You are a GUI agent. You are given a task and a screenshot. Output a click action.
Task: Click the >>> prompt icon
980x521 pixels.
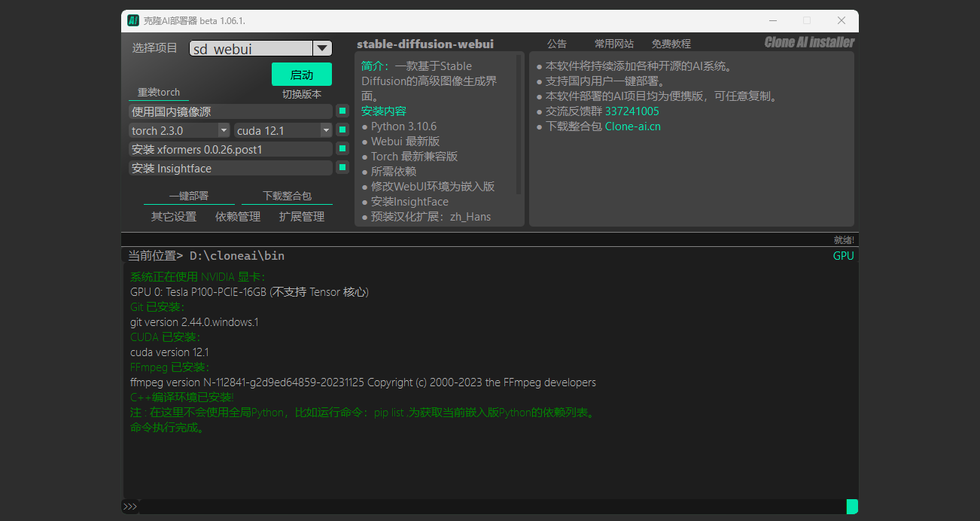[x=130, y=507]
